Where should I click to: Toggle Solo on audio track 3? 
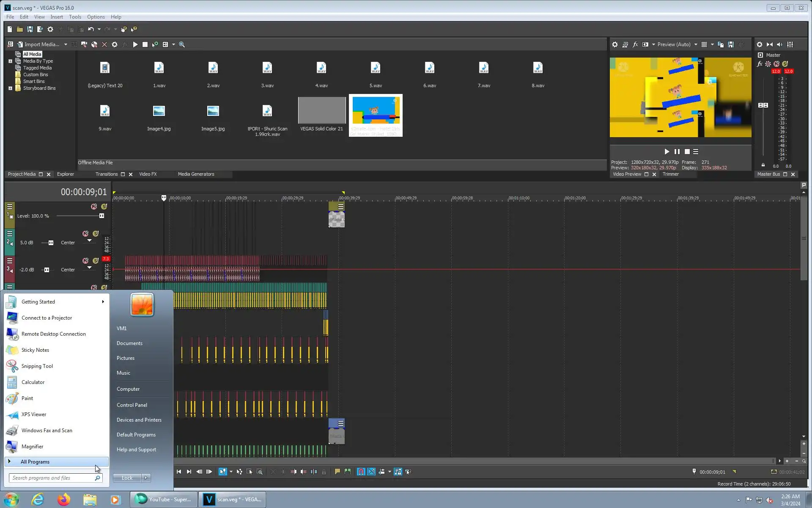96,260
